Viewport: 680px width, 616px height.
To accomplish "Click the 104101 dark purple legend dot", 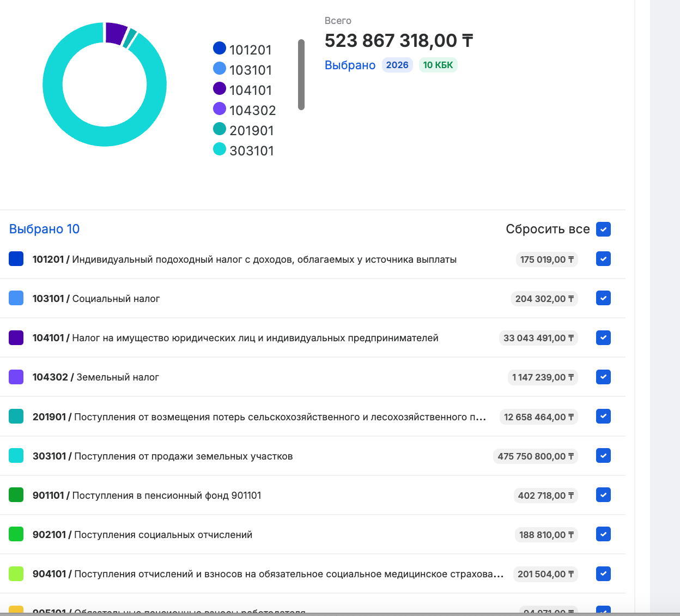I will click(x=220, y=89).
